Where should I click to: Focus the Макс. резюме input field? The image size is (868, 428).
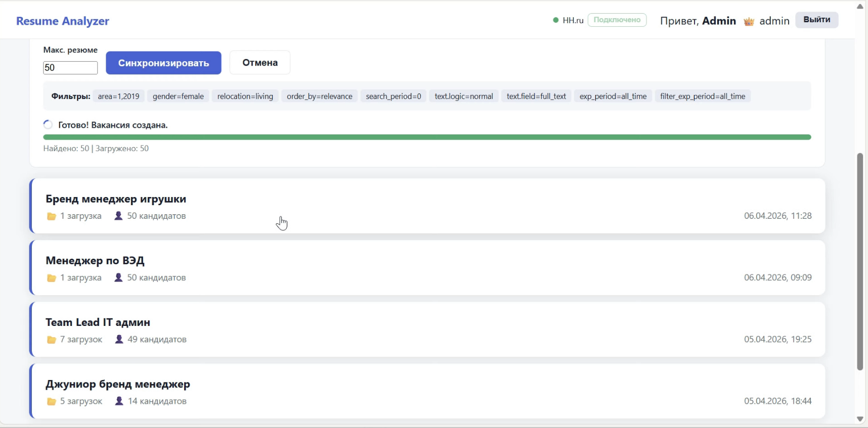click(70, 68)
